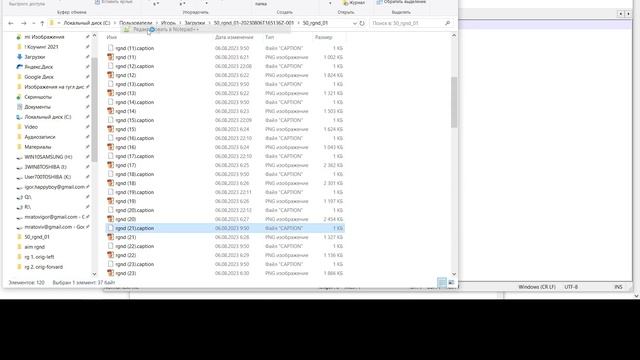Select PNG image icon of 'rgnd (15)'
Viewport: 640px width, 360px height.
click(x=110, y=129)
